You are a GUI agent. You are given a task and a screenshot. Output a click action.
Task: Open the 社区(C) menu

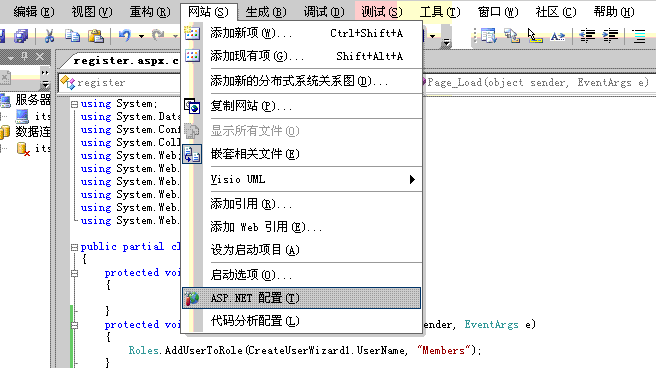pyautogui.click(x=556, y=12)
